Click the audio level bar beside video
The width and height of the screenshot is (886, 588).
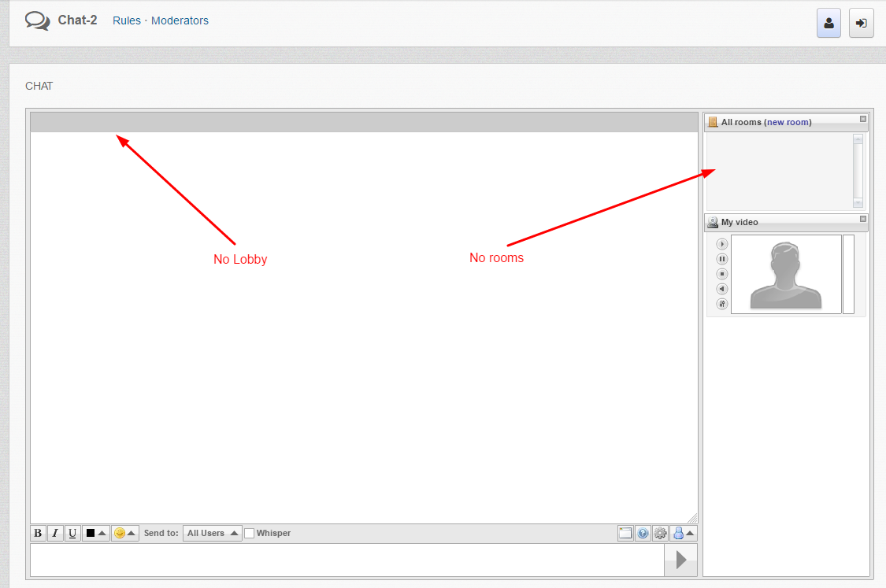pyautogui.click(x=848, y=275)
